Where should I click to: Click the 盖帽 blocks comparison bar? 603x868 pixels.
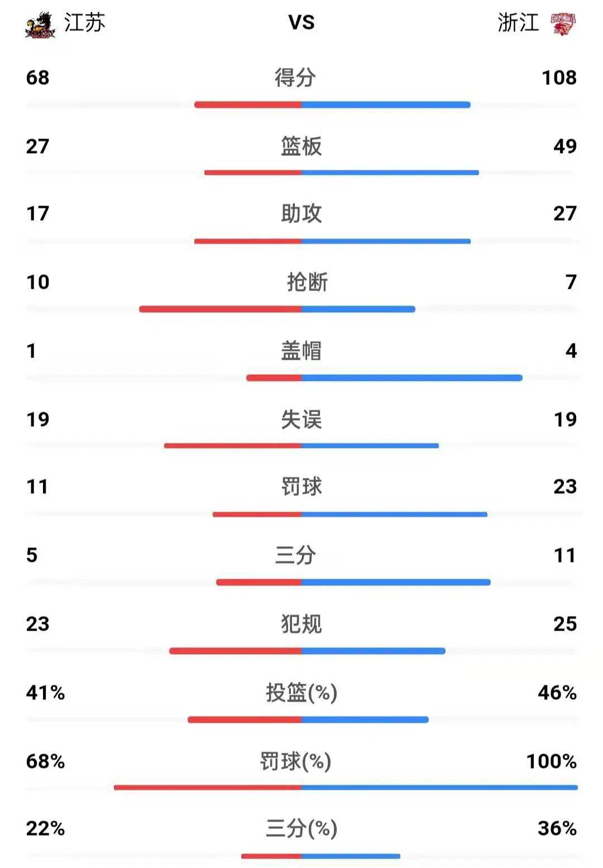384,378
